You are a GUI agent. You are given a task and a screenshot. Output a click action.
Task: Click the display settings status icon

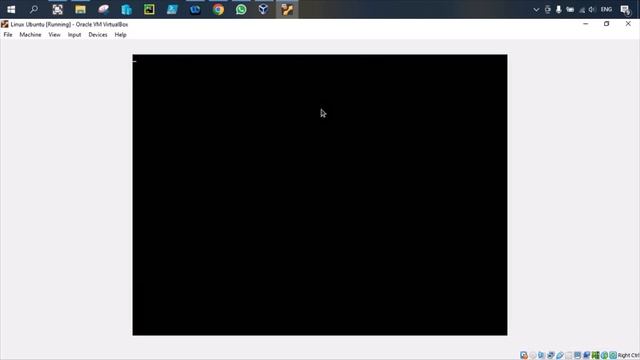tap(578, 356)
